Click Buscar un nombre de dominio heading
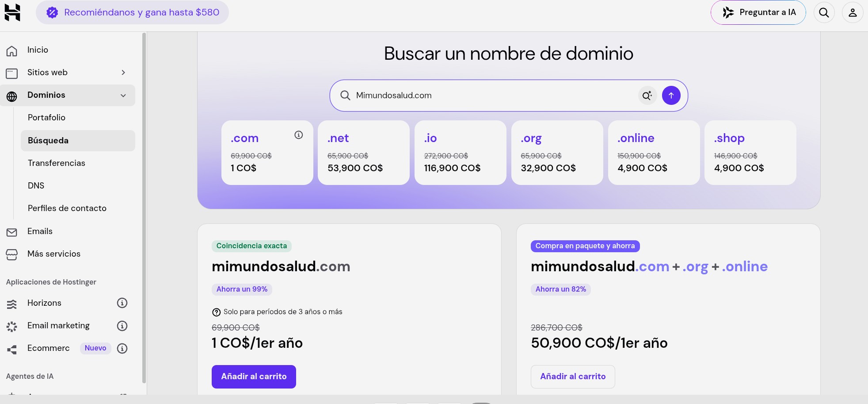 pos(509,54)
